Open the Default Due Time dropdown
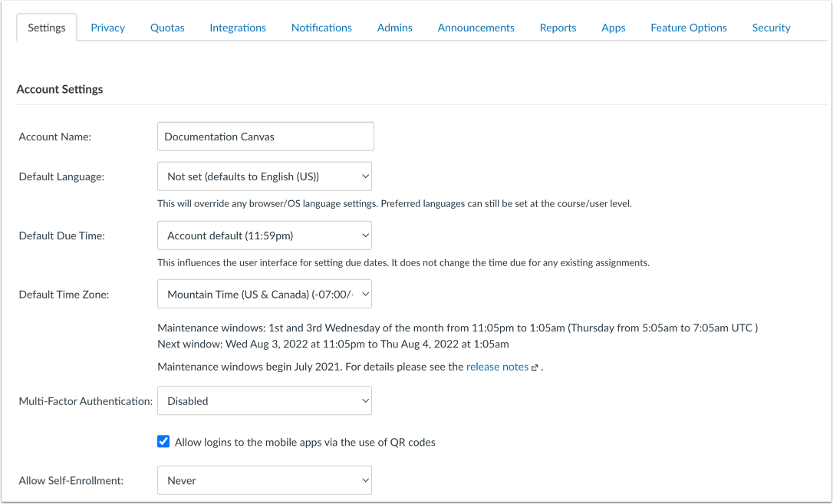The width and height of the screenshot is (833, 504). (265, 236)
